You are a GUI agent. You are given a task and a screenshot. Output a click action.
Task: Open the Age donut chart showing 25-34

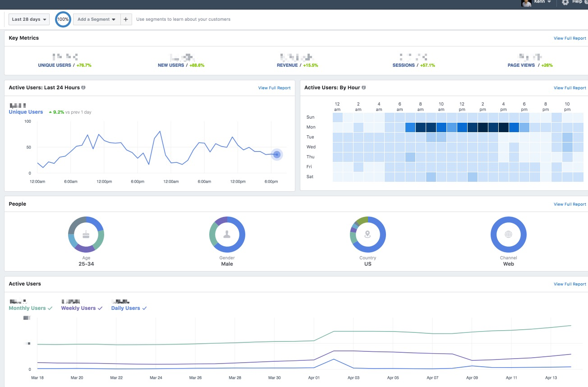coord(86,234)
